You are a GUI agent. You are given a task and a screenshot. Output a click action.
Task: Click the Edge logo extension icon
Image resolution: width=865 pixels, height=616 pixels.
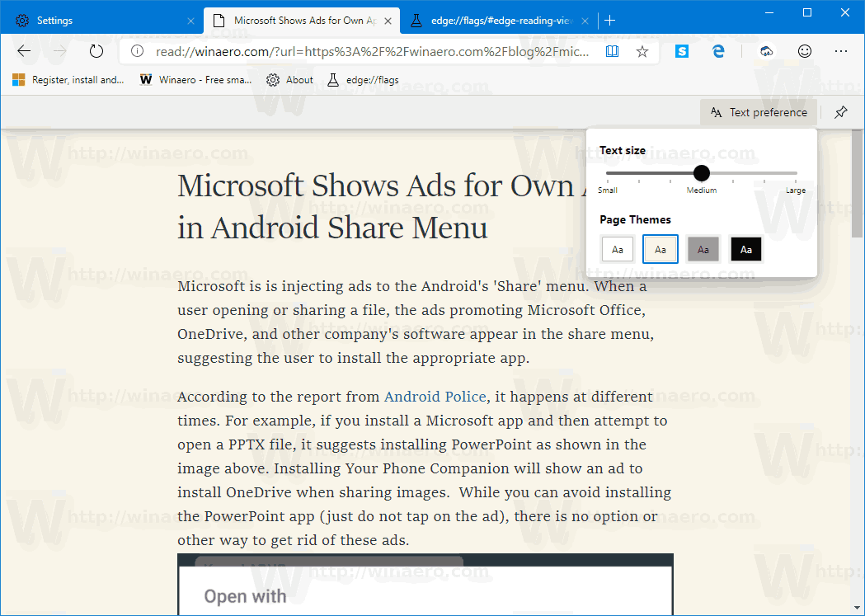tap(717, 51)
